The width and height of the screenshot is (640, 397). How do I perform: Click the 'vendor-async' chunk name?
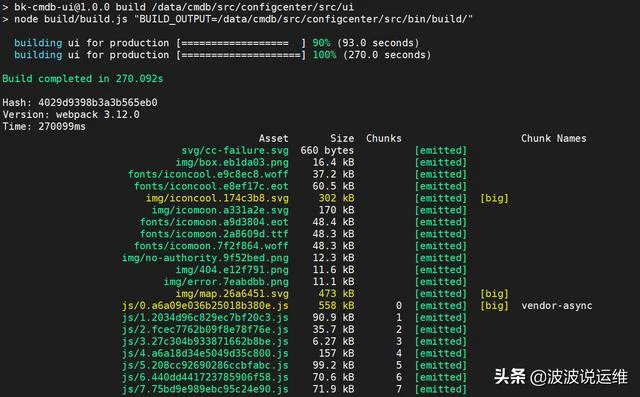pos(557,306)
